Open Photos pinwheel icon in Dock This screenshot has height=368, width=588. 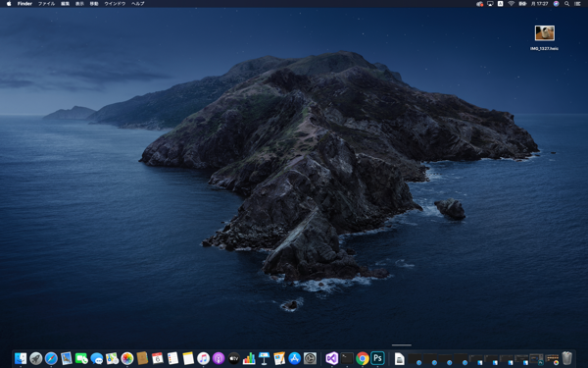point(127,358)
